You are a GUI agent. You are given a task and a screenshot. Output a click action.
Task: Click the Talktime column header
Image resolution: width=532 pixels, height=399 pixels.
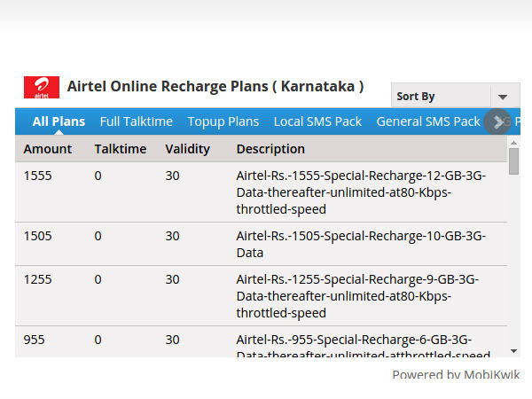(x=120, y=149)
